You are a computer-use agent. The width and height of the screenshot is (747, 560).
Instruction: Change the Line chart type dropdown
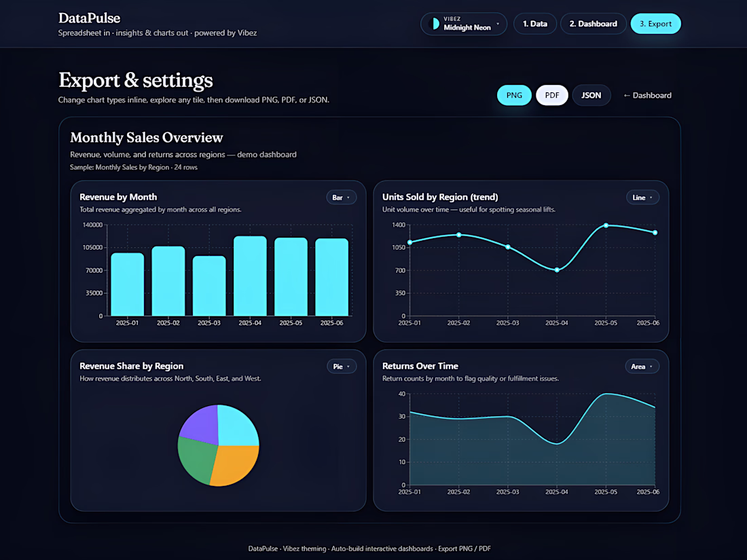point(642,198)
